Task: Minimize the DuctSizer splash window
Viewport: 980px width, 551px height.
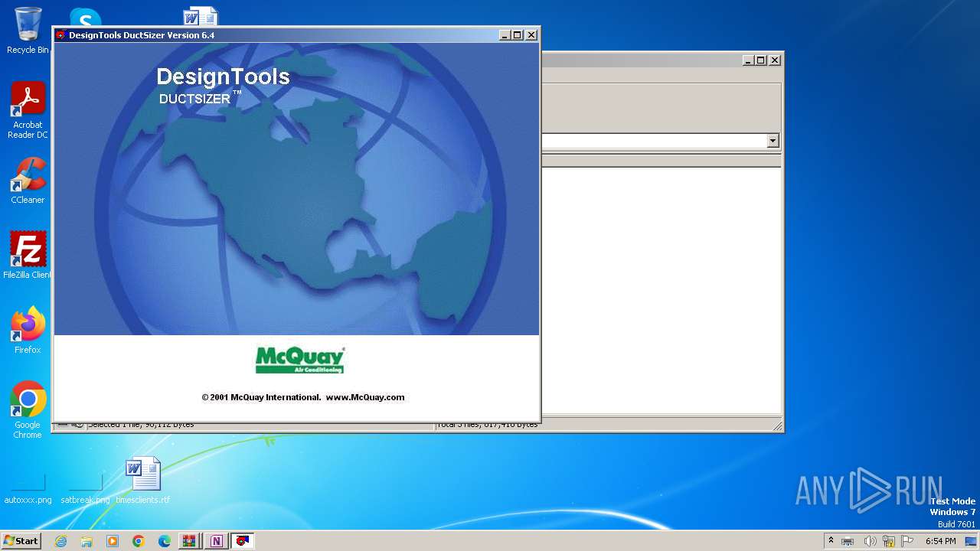Action: (505, 35)
